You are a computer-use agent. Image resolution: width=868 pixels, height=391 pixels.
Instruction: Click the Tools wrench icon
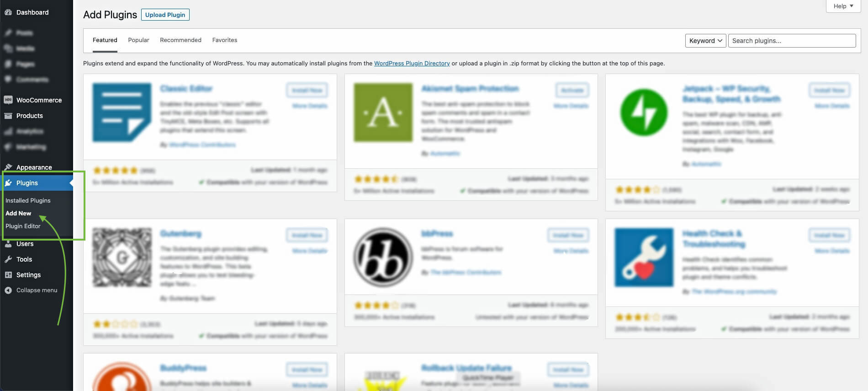coord(8,259)
